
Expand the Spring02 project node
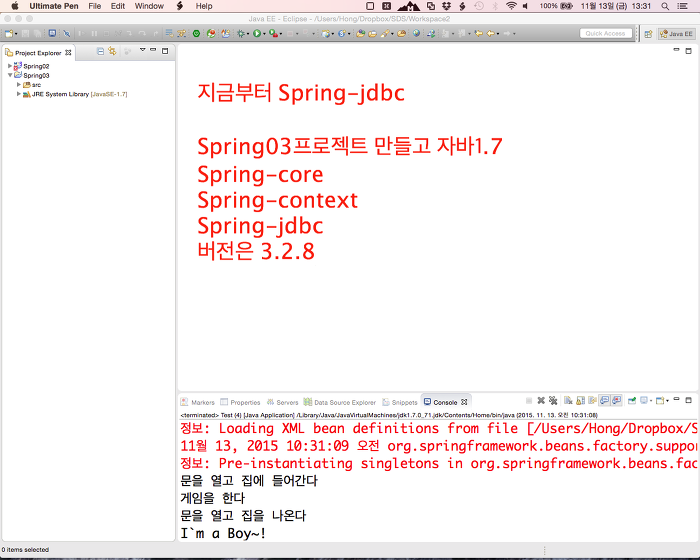(x=10, y=66)
